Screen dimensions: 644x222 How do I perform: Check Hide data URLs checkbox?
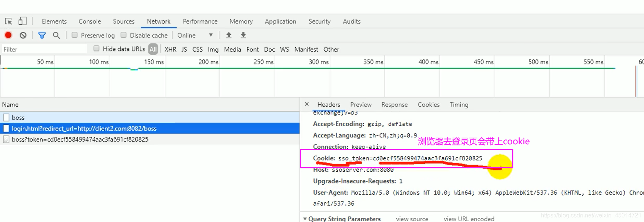click(96, 48)
